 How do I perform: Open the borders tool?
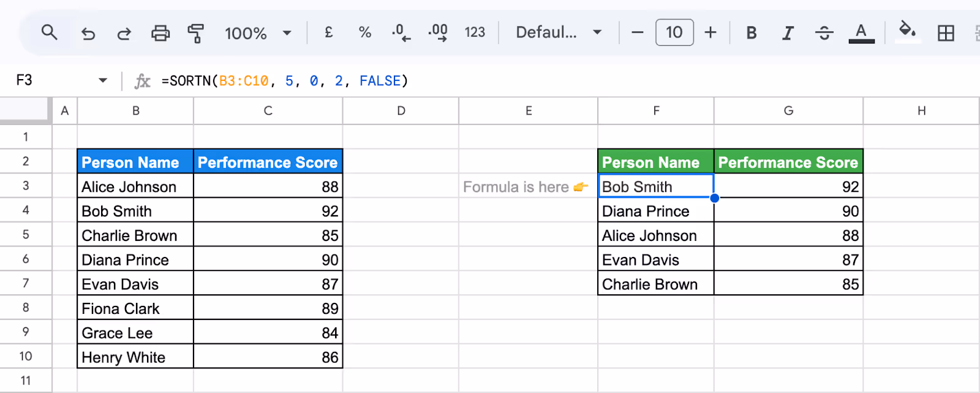pos(946,33)
